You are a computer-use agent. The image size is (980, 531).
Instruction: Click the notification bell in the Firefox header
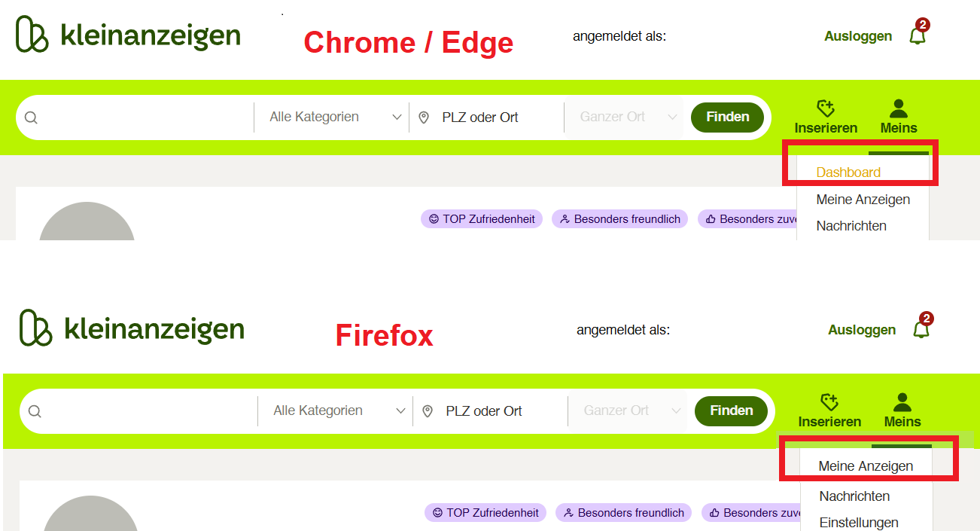(921, 329)
